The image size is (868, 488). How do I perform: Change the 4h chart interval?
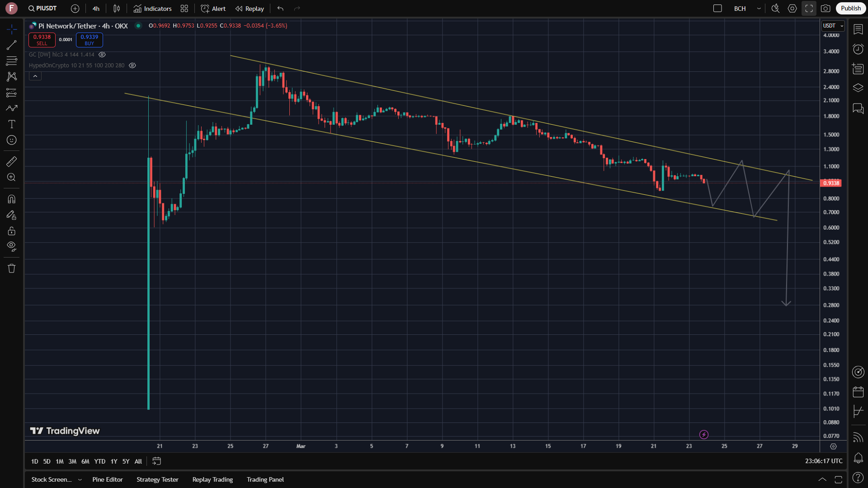[96, 9]
